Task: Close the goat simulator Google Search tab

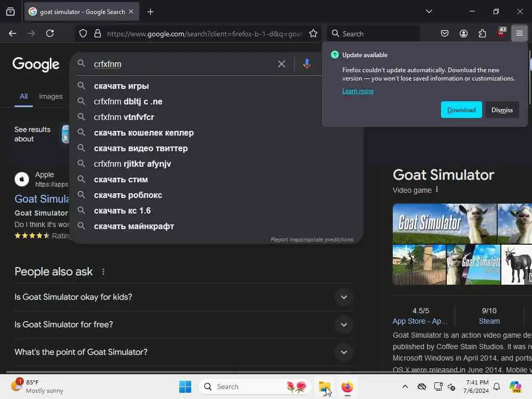Action: (x=131, y=11)
